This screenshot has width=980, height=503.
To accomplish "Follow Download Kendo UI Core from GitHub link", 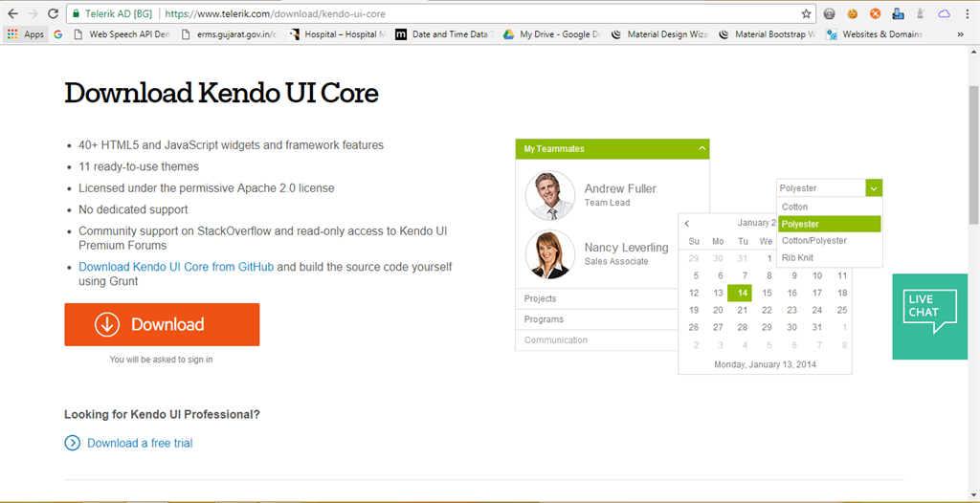I will coord(176,267).
